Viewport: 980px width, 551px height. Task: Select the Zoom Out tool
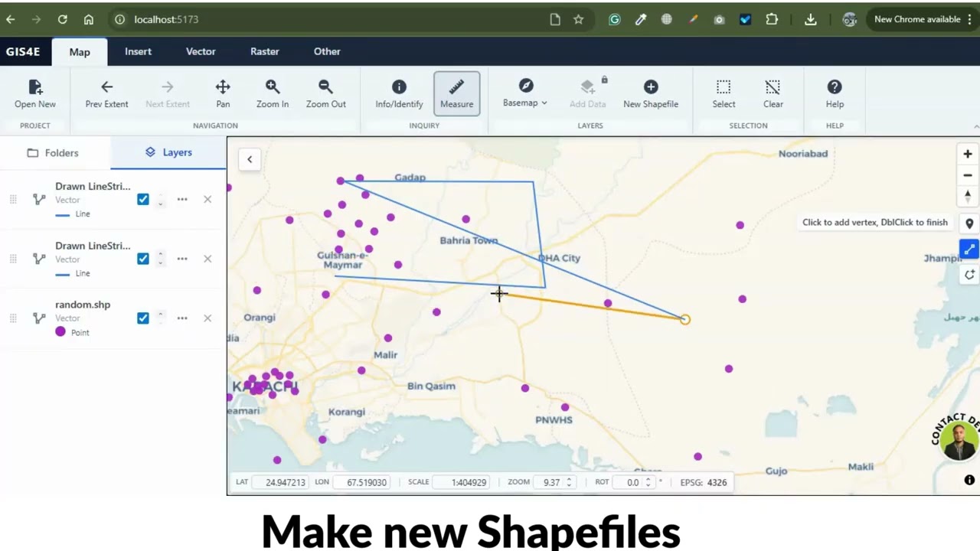(326, 94)
